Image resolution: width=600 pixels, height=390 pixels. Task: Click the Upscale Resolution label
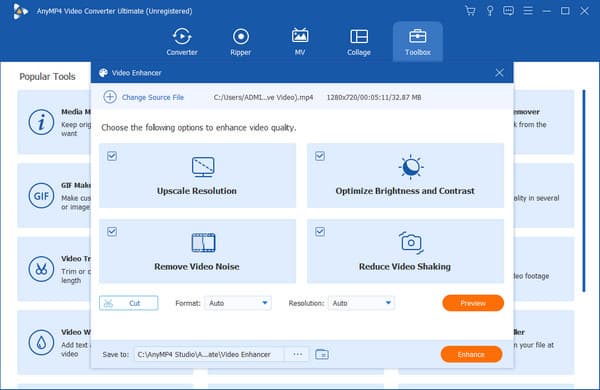(x=197, y=191)
